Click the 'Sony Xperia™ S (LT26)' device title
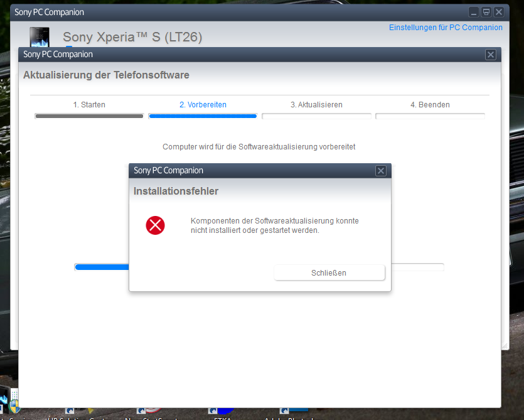Image resolution: width=524 pixels, height=420 pixels. tap(132, 37)
